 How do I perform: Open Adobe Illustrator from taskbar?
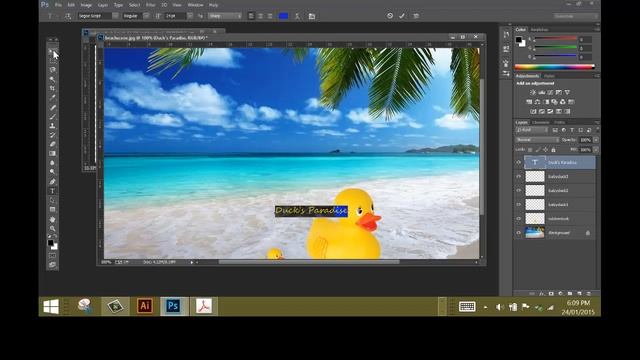point(144,306)
